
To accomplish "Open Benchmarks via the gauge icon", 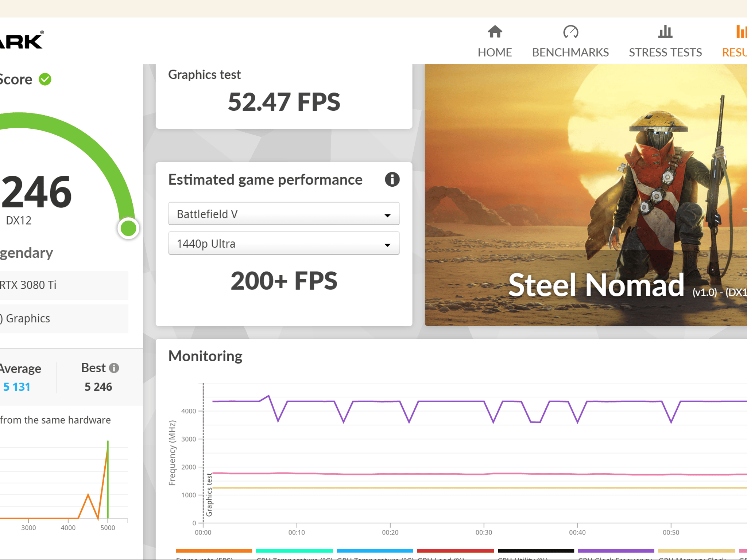I will 570,32.
